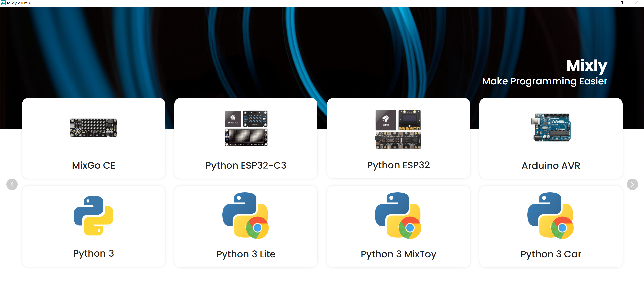The width and height of the screenshot is (644, 303).
Task: Pick the Python 3 Car text label
Action: (x=551, y=254)
